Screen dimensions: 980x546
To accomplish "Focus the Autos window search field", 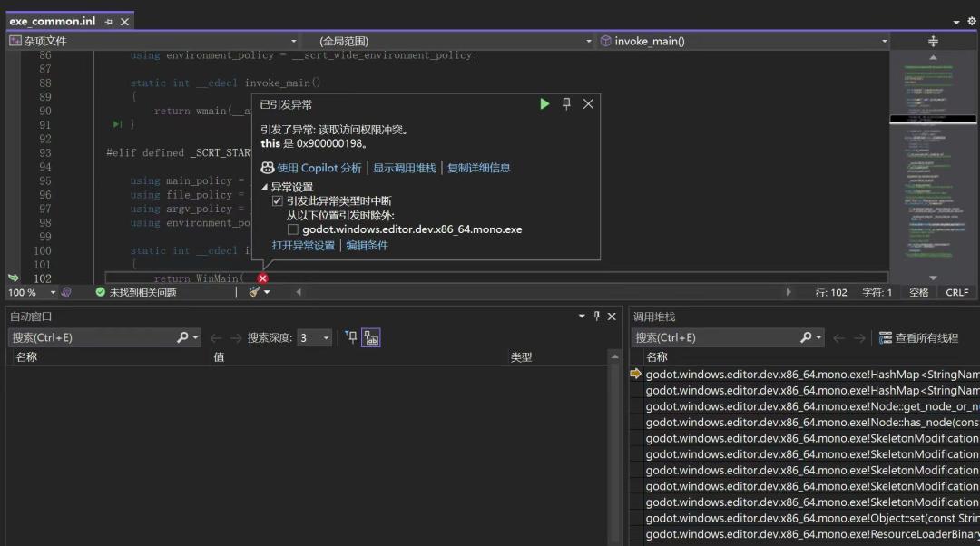I will click(93, 338).
